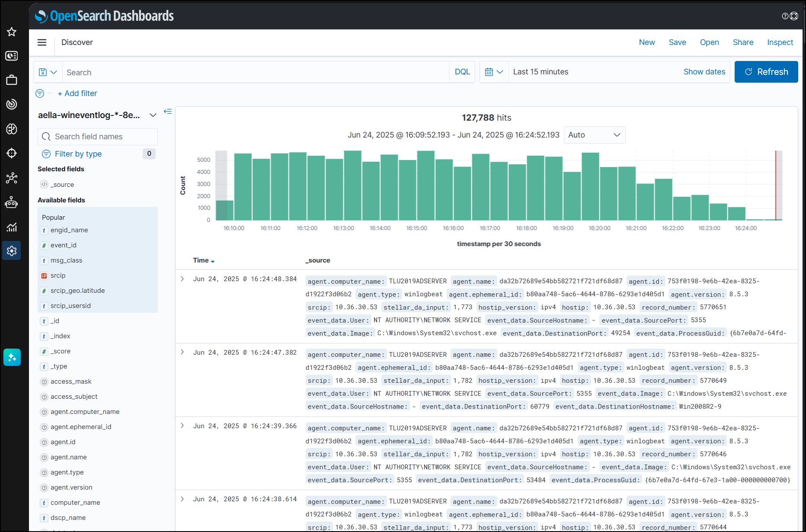Toggle Filter by type options
Screen dimensions: 806x532
click(78, 154)
